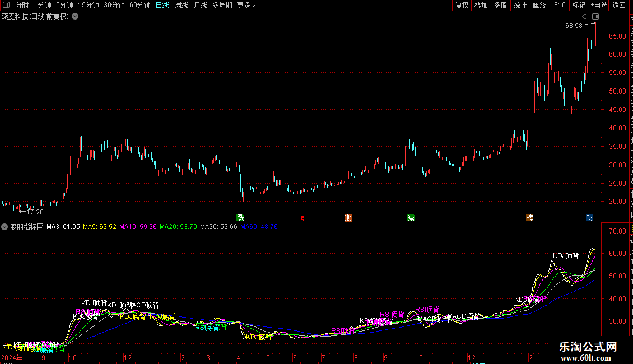
Task: Select the 5分钟 period tab
Action: [64, 5]
